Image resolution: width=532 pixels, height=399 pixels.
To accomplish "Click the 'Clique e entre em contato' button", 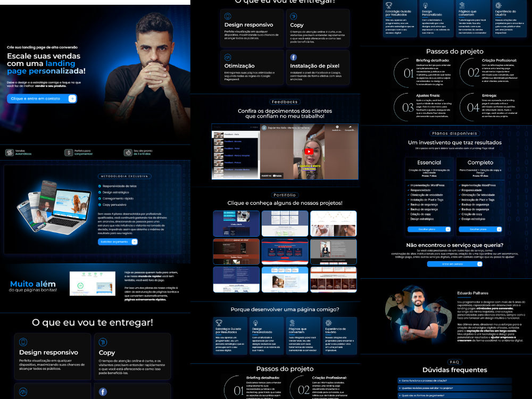I will (x=41, y=99).
